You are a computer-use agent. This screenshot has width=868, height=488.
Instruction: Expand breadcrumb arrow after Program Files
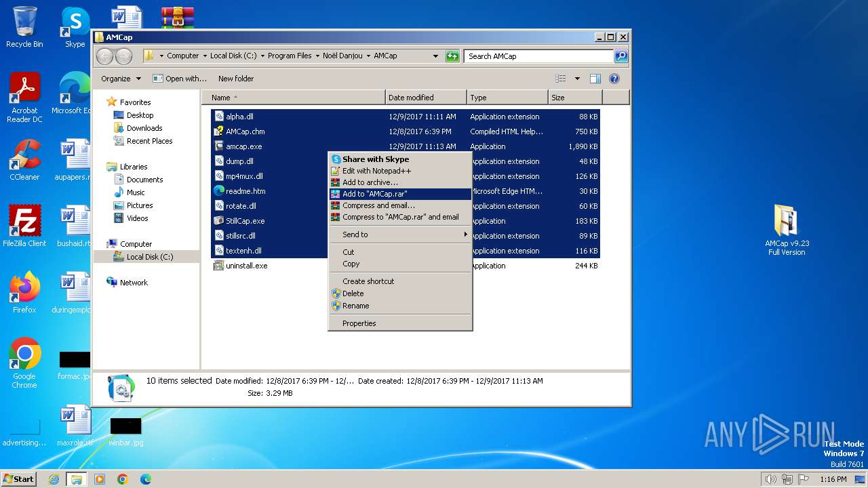(317, 56)
